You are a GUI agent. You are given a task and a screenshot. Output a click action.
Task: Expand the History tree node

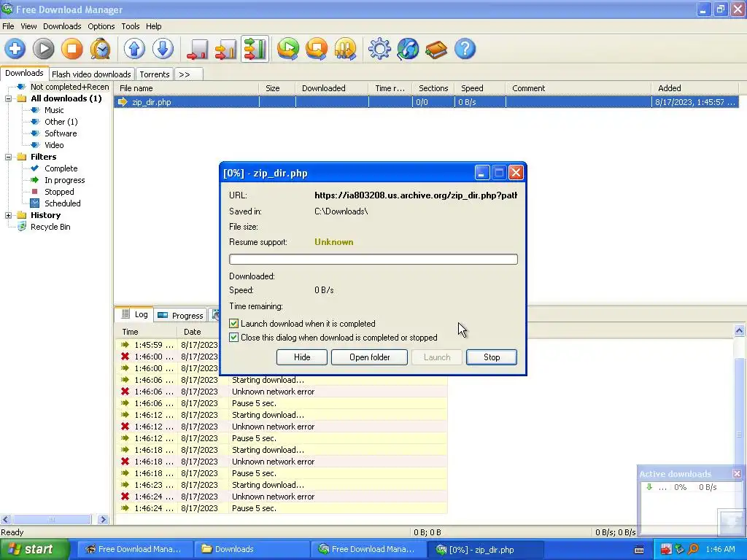click(x=8, y=215)
